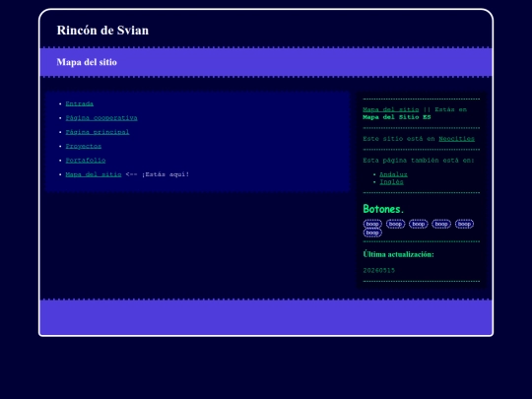The height and width of the screenshot is (399, 532).
Task: Click the date value 20260515
Action: [x=379, y=270]
